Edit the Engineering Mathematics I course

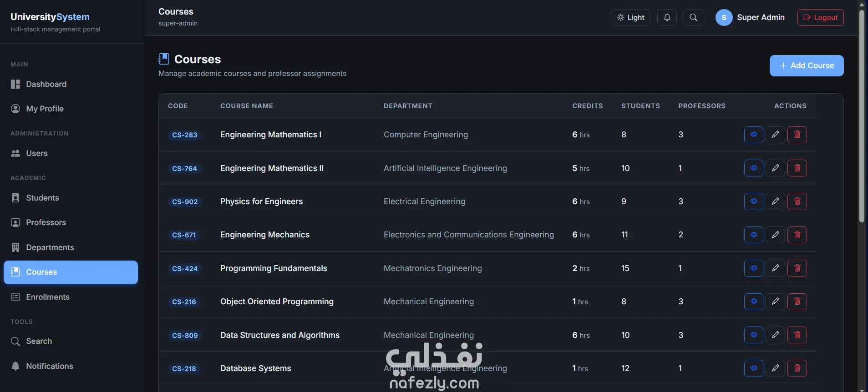click(x=775, y=135)
